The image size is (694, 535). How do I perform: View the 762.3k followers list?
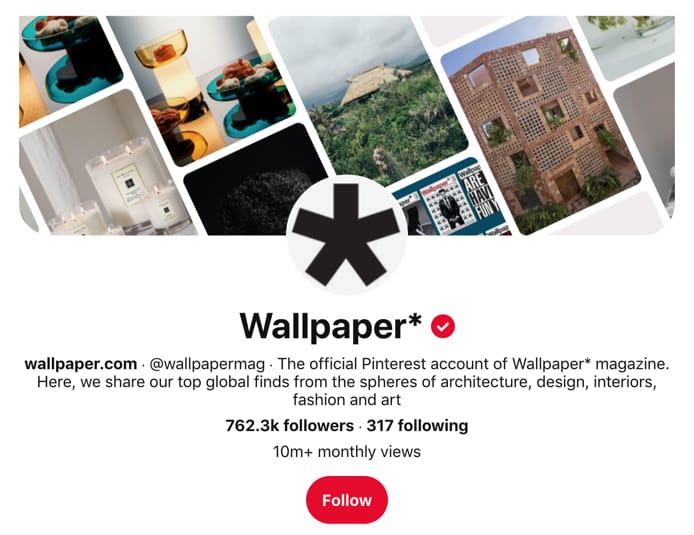point(289,425)
